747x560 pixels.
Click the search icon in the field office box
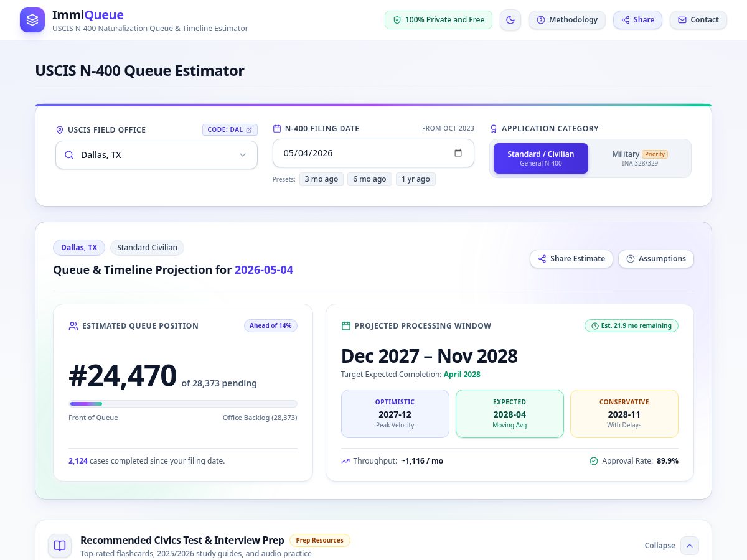(x=68, y=155)
